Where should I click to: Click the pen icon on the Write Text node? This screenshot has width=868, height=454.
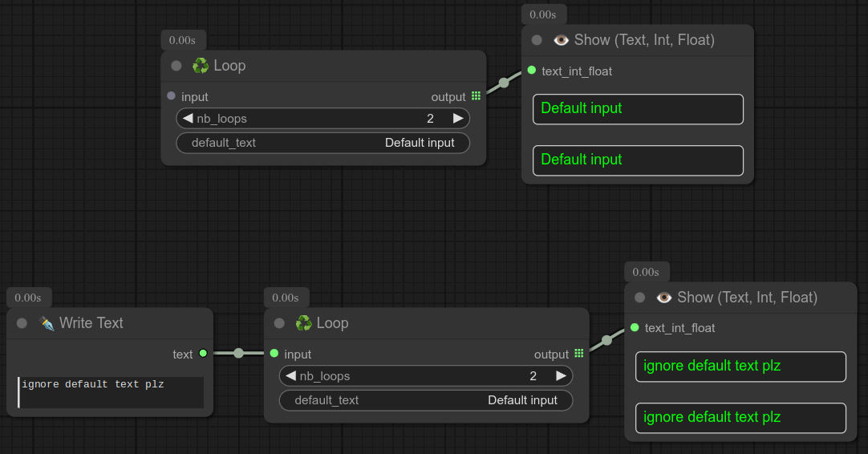tap(47, 323)
